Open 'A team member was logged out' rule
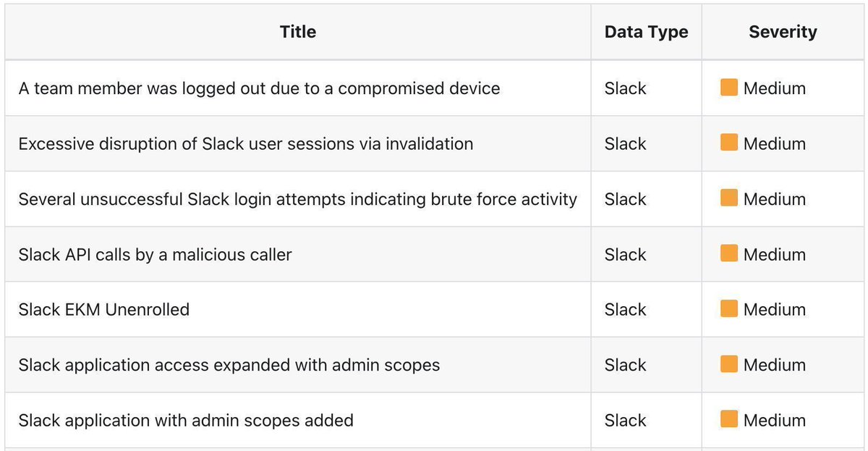Viewport: 868px width, 451px height. (x=259, y=88)
